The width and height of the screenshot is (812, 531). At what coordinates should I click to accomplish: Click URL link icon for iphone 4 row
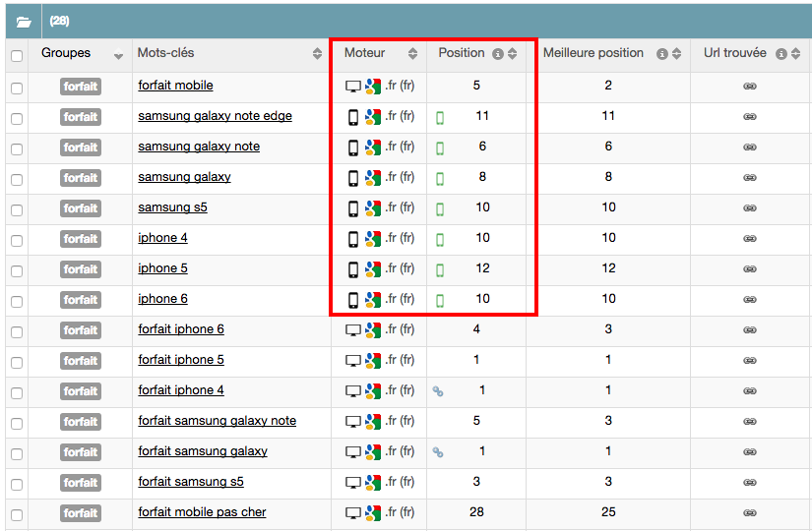749,239
